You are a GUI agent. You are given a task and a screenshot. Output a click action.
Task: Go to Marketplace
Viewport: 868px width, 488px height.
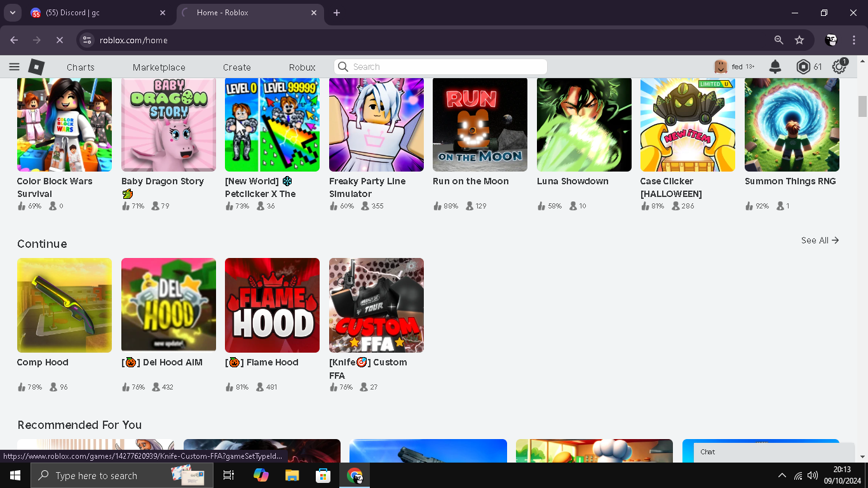pyautogui.click(x=159, y=67)
